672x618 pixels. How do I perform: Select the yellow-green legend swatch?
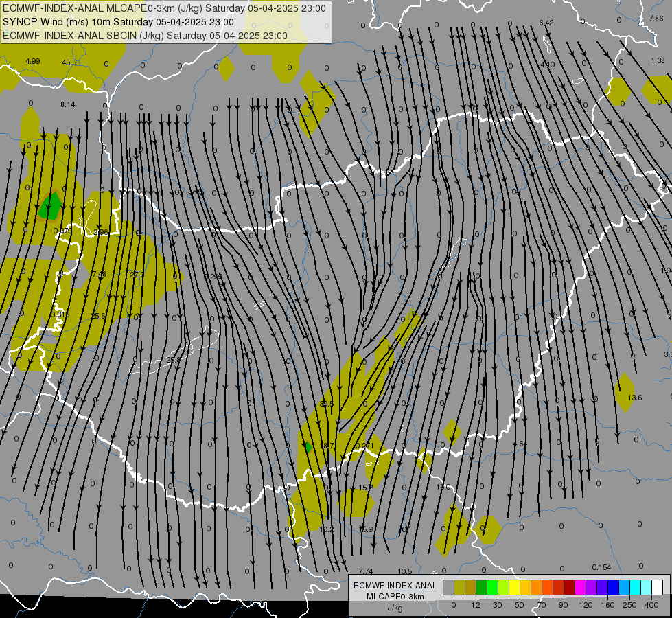504,587
